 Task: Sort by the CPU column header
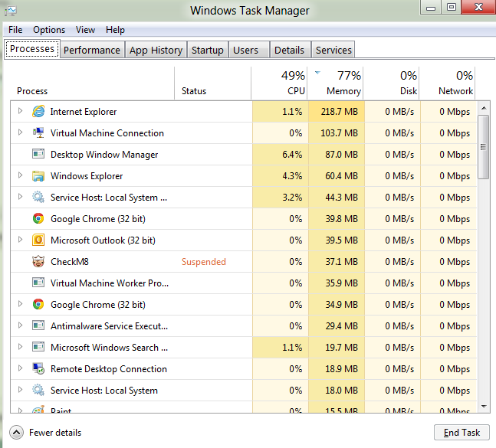point(279,83)
